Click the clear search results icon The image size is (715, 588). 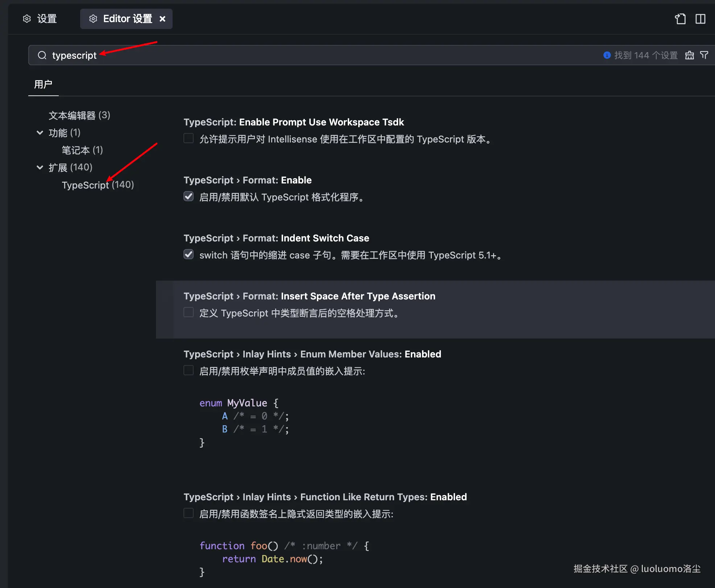coord(689,55)
